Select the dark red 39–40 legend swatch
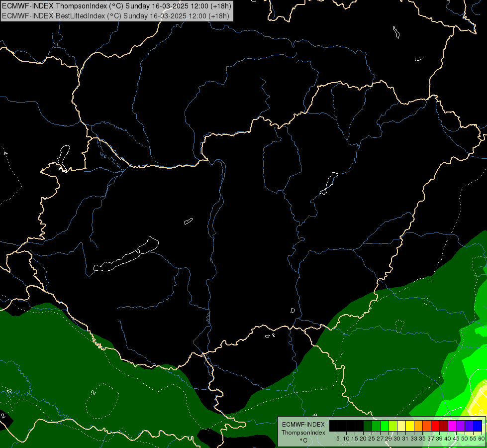 point(444,426)
